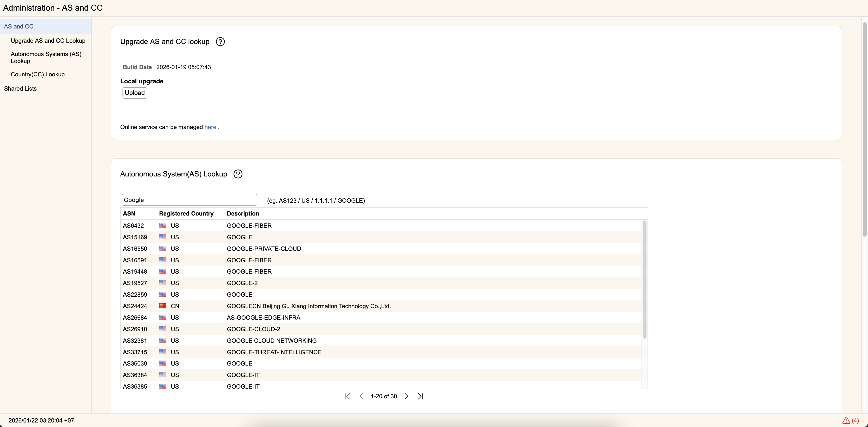Select the GOOGLE-PRIVATE-CLOUD description
This screenshot has height=427, width=868.
264,249
